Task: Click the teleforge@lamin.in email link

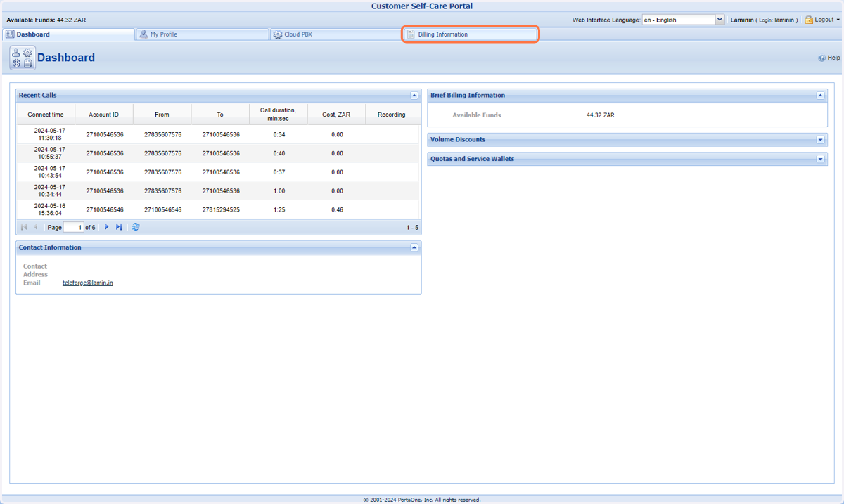Action: tap(88, 283)
